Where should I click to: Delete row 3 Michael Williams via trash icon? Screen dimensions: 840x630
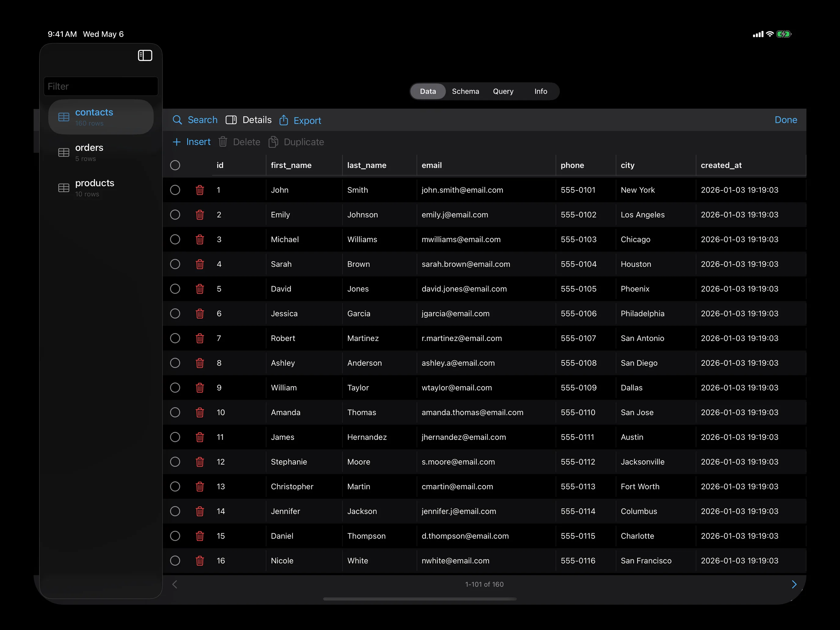pos(200,239)
